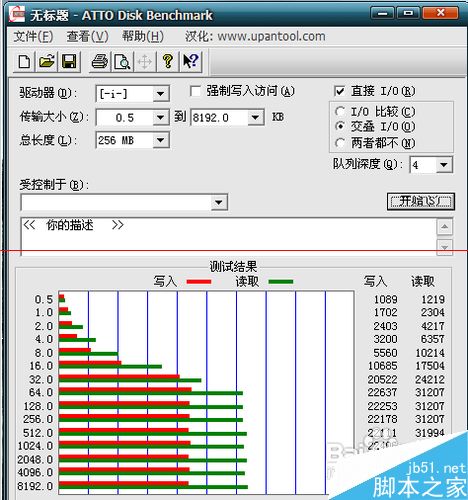
Task: Click the red 写入 legend swatch
Action: [199, 282]
